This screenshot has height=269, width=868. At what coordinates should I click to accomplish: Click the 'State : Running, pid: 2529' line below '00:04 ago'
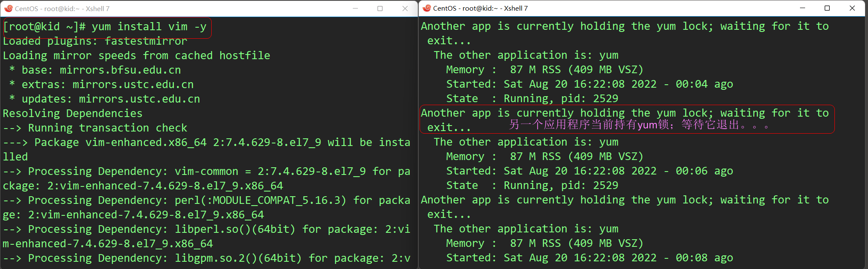pos(532,99)
